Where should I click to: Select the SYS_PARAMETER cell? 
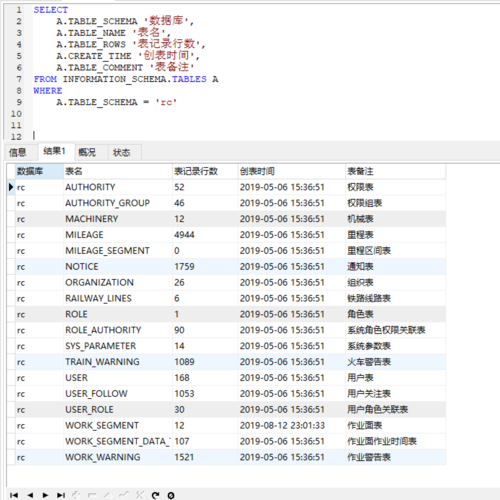118,346
